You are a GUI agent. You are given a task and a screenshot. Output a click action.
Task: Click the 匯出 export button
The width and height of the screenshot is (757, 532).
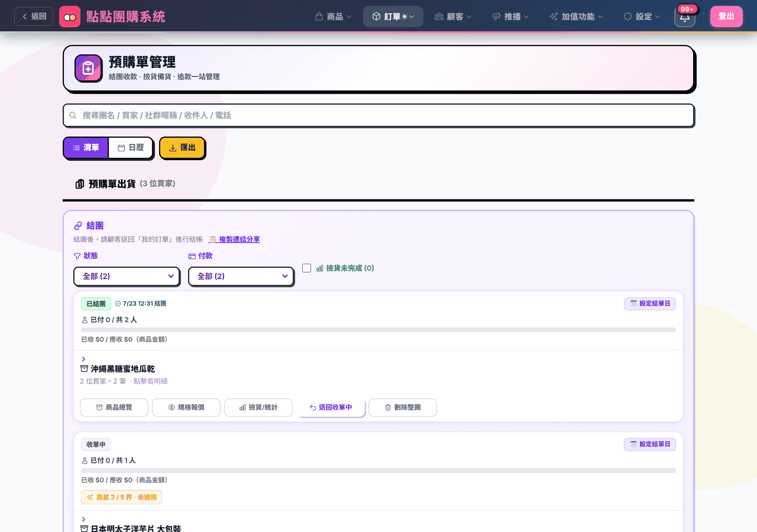pos(182,148)
